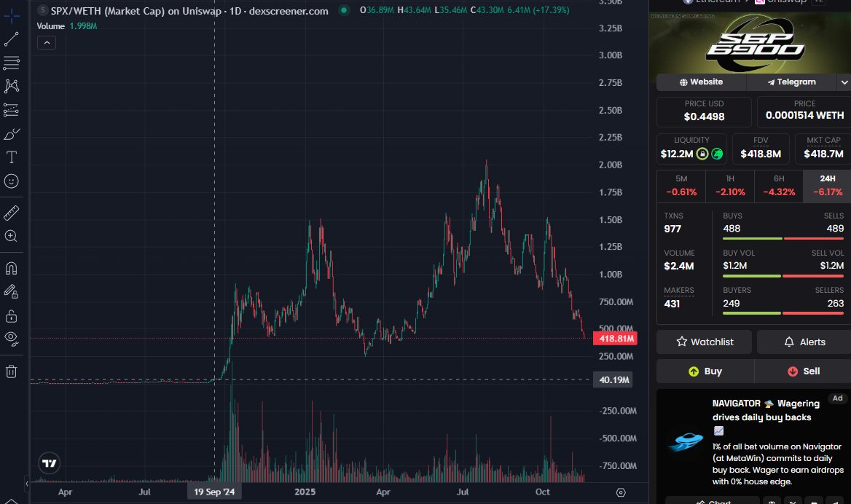This screenshot has height=504, width=851.
Task: Open the Fibonacci retracement tools
Action: click(x=12, y=63)
